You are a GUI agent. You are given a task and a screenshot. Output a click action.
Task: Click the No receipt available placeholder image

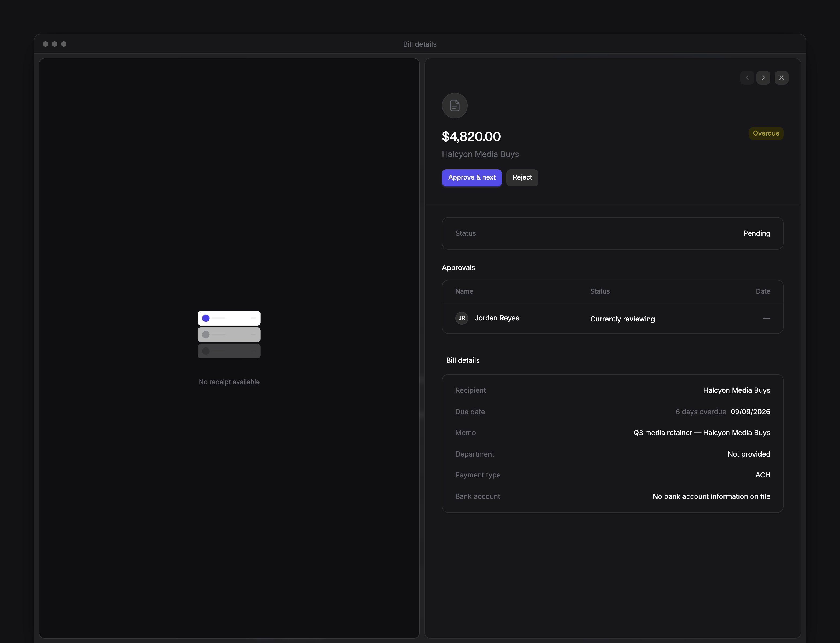tap(229, 335)
